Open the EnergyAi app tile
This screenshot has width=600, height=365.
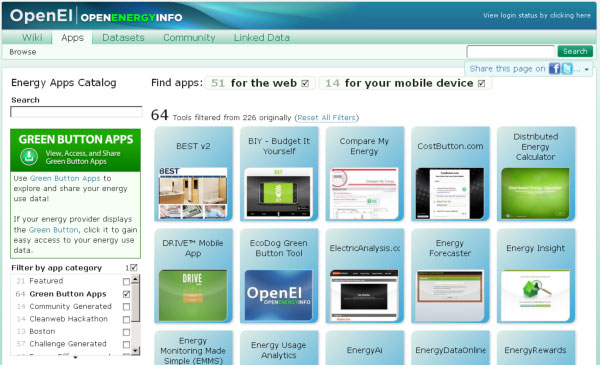point(365,348)
